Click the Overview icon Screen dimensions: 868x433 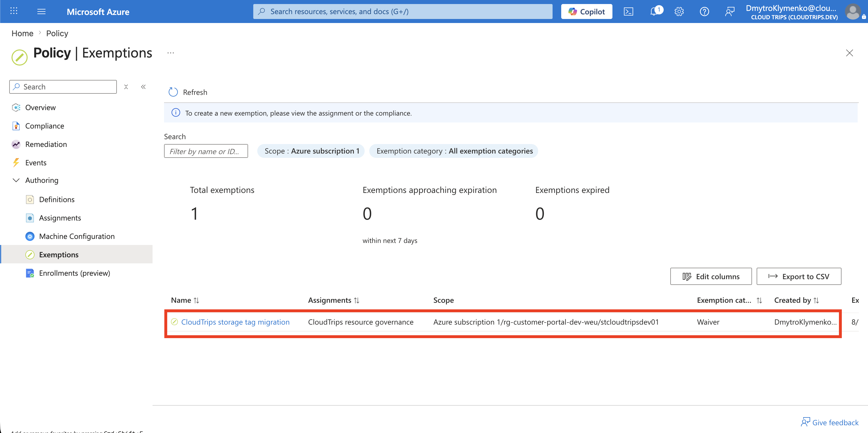16,108
